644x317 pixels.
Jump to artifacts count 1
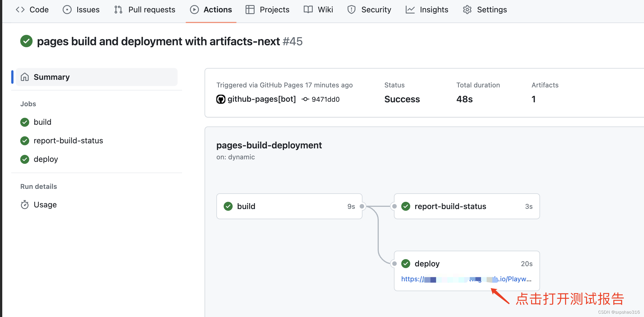[x=534, y=99]
